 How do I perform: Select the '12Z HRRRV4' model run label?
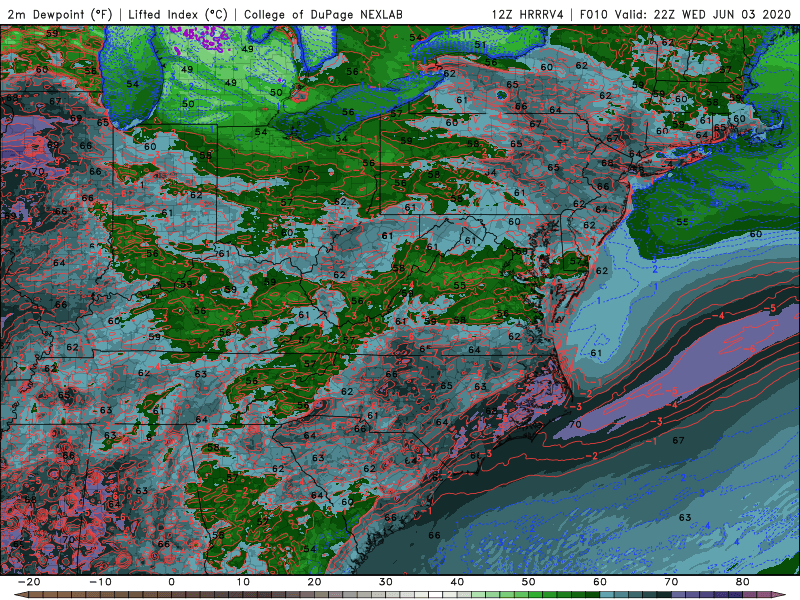pyautogui.click(x=528, y=14)
